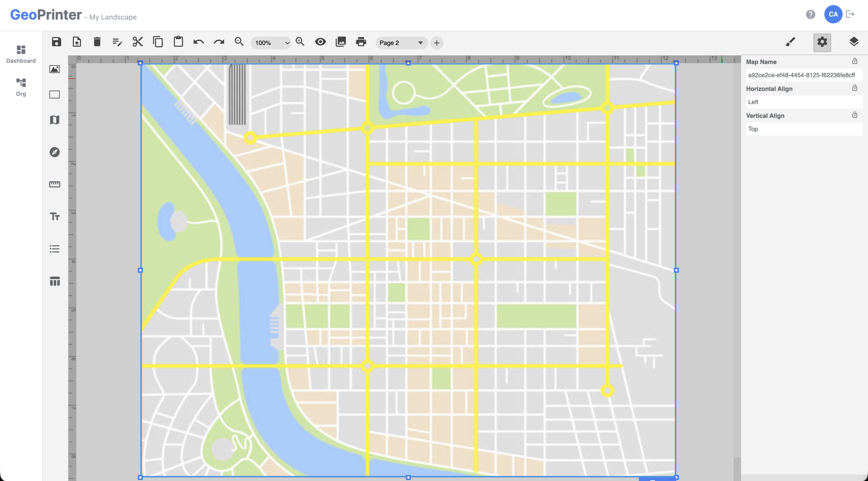The height and width of the screenshot is (481, 868).
Task: Toggle lock next to Map Name
Action: [855, 61]
